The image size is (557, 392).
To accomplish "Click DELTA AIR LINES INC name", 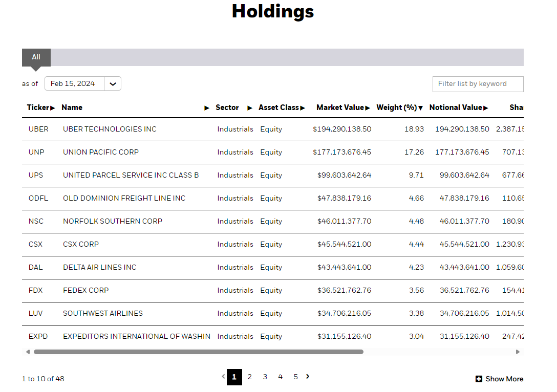I will 100,267.
